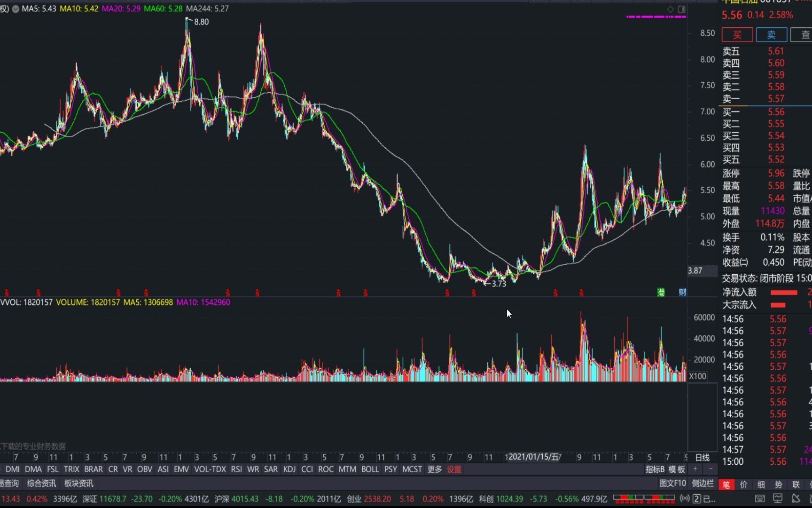Show the MCST indicator

412,469
